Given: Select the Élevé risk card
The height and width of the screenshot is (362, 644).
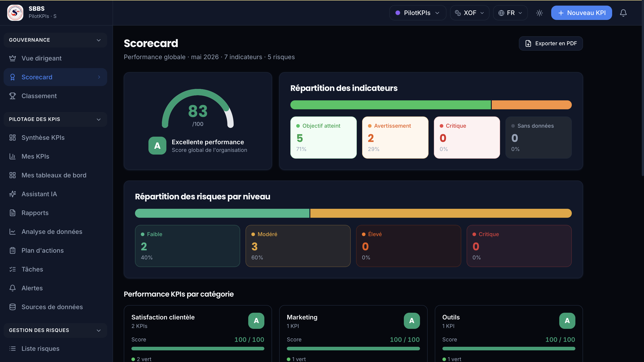Looking at the screenshot, I should 409,246.
